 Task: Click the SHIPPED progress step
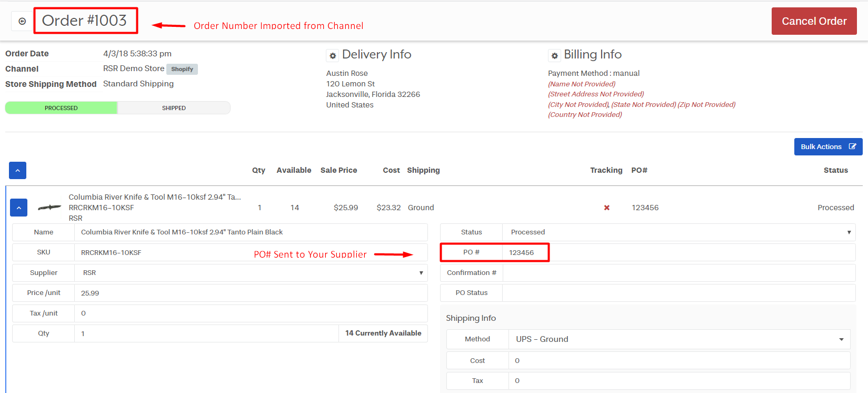[x=174, y=108]
